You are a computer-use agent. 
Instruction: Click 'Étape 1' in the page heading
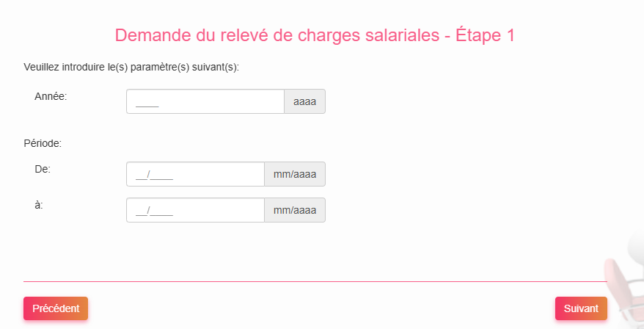pos(489,36)
